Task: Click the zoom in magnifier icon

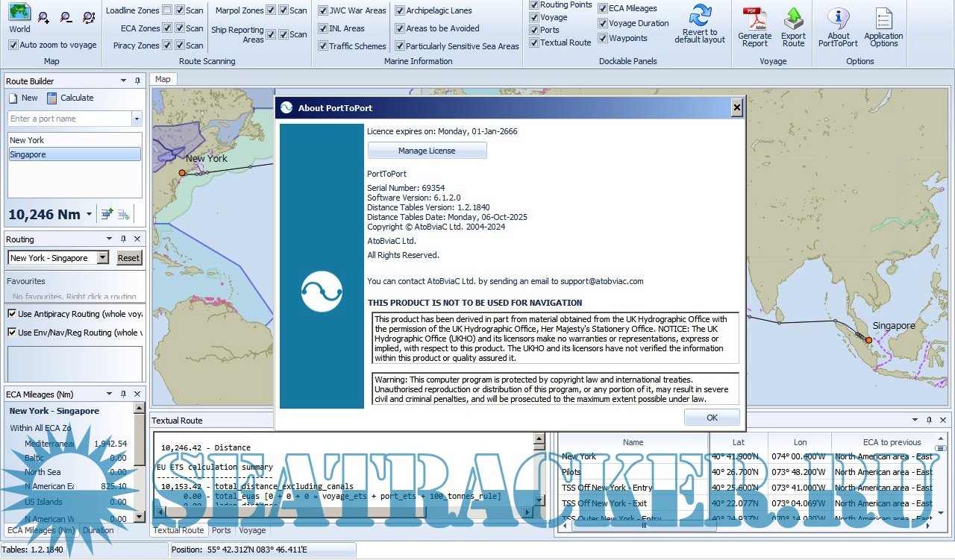Action: click(x=44, y=17)
